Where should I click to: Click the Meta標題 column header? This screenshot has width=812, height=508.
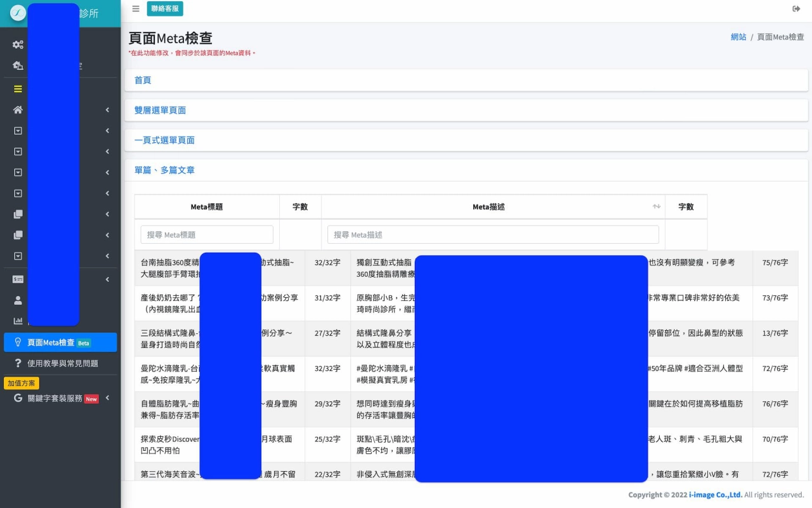(207, 207)
